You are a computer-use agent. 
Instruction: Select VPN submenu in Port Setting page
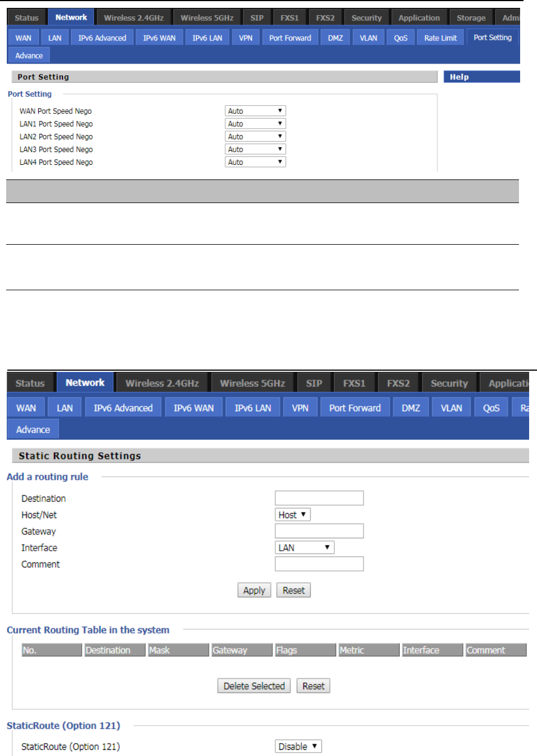click(246, 38)
